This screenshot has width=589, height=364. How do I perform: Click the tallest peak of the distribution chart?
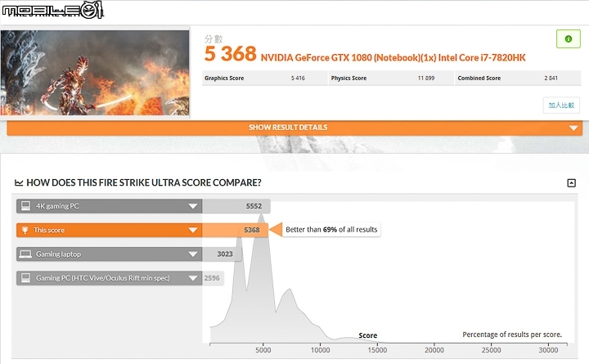pos(262,217)
